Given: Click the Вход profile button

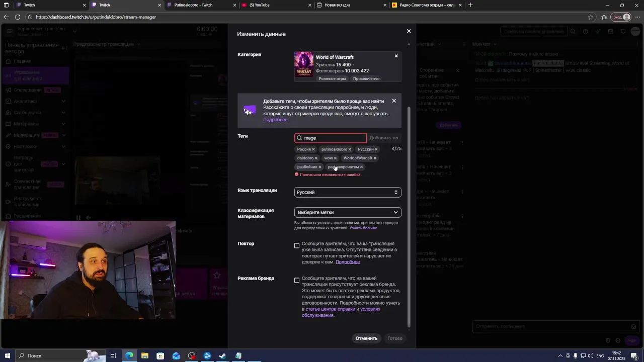Looking at the screenshot, I should [x=621, y=17].
